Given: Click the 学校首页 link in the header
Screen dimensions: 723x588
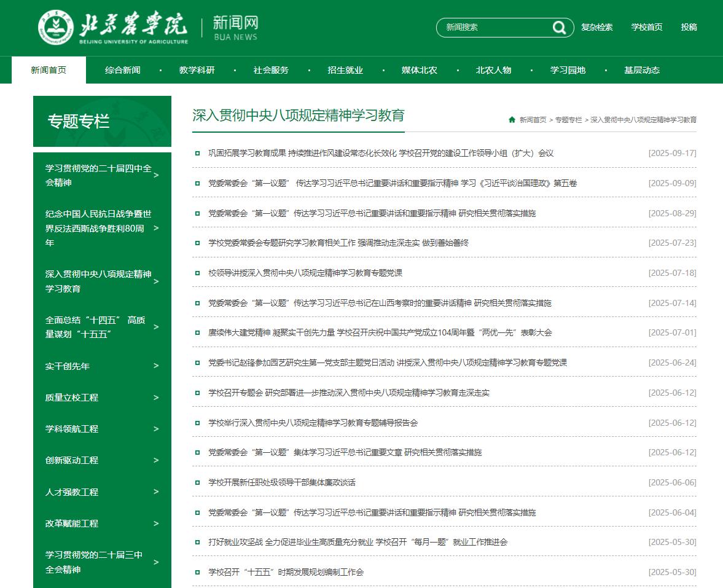Looking at the screenshot, I should tap(647, 27).
